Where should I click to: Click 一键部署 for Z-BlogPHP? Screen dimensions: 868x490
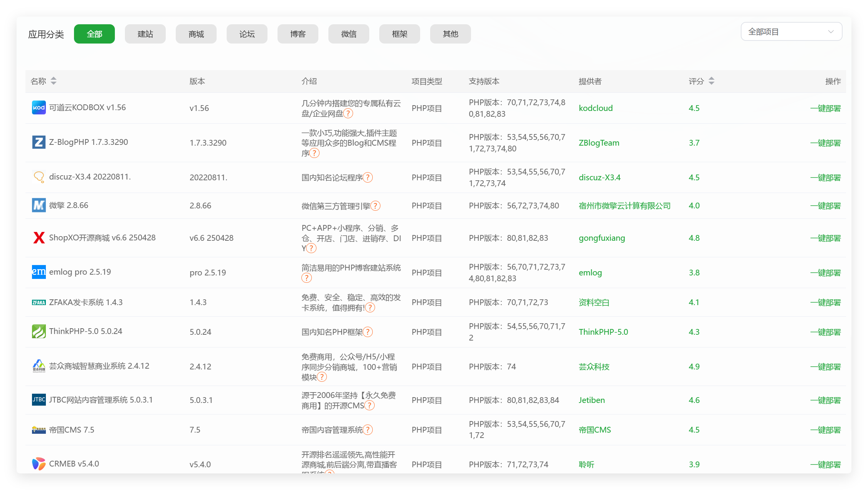(825, 143)
